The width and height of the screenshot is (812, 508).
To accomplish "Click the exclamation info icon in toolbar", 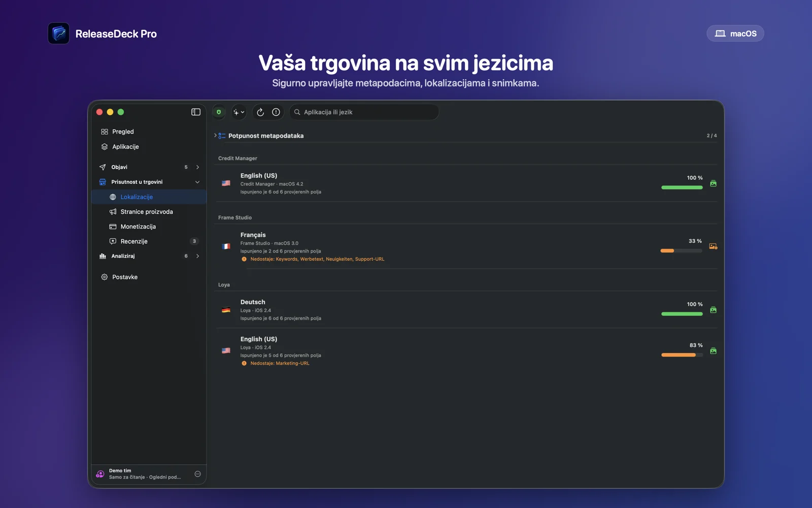I will 276,112.
